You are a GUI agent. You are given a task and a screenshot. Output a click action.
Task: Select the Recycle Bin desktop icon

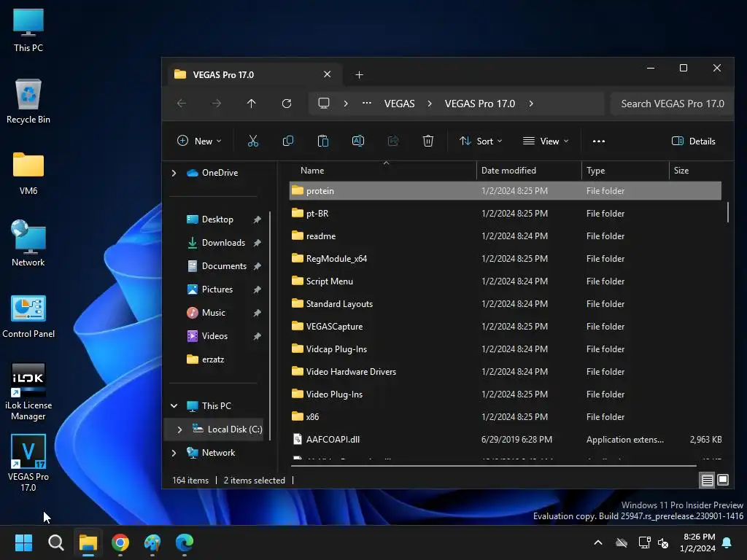[x=28, y=101]
